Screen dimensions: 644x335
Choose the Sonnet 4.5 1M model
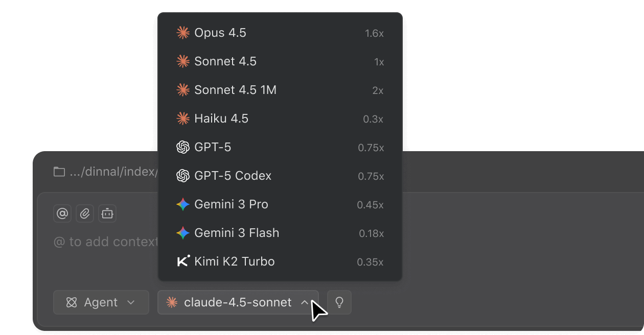pyautogui.click(x=235, y=90)
